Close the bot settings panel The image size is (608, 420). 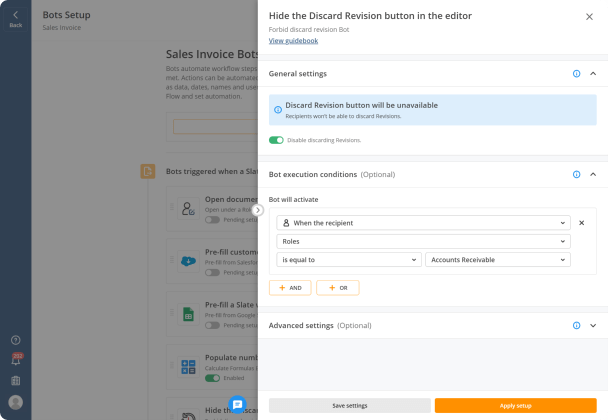coord(589,17)
